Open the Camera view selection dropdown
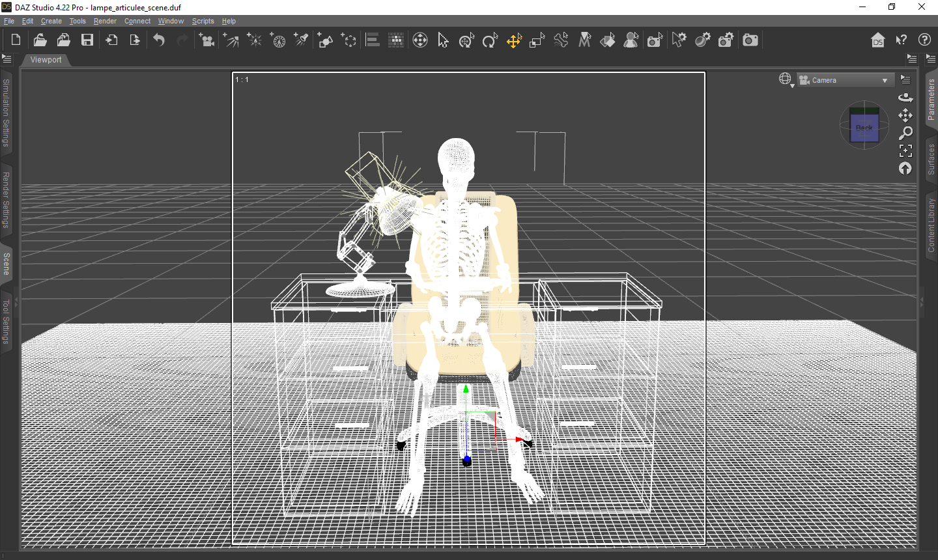 (x=844, y=80)
